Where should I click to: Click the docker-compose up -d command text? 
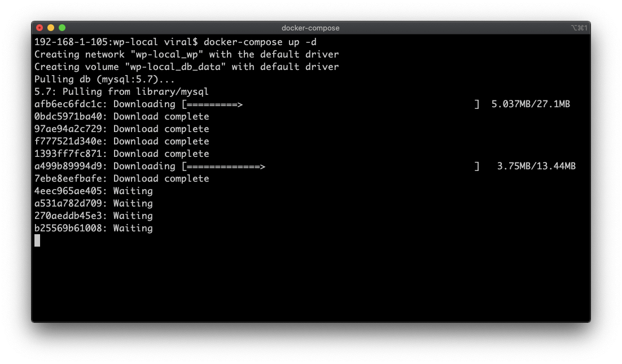point(260,42)
